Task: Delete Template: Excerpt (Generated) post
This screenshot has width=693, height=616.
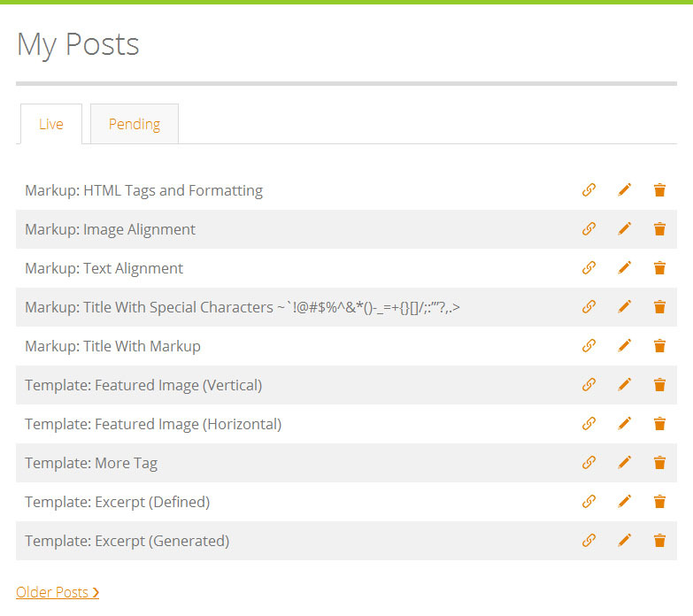Action: point(659,540)
